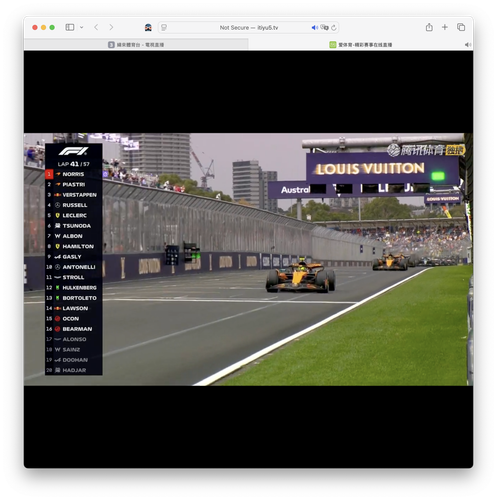Click the Red Bull logo beside VERSTAPPEN

tap(58, 195)
